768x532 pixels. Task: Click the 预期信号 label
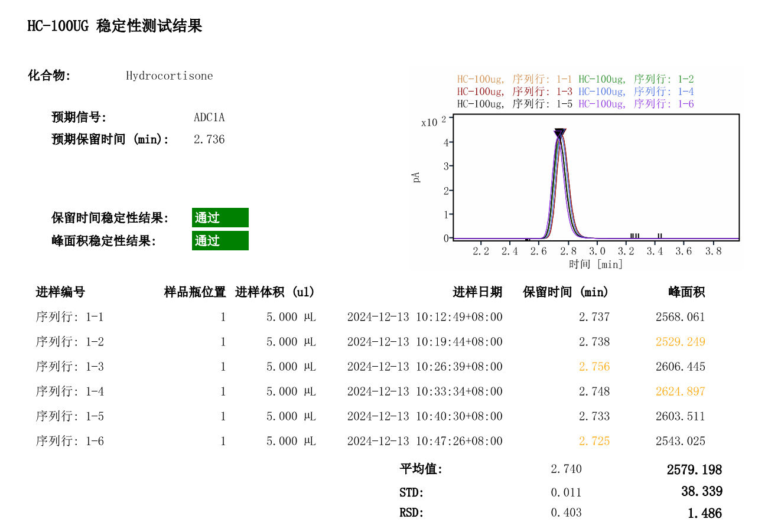(79, 117)
